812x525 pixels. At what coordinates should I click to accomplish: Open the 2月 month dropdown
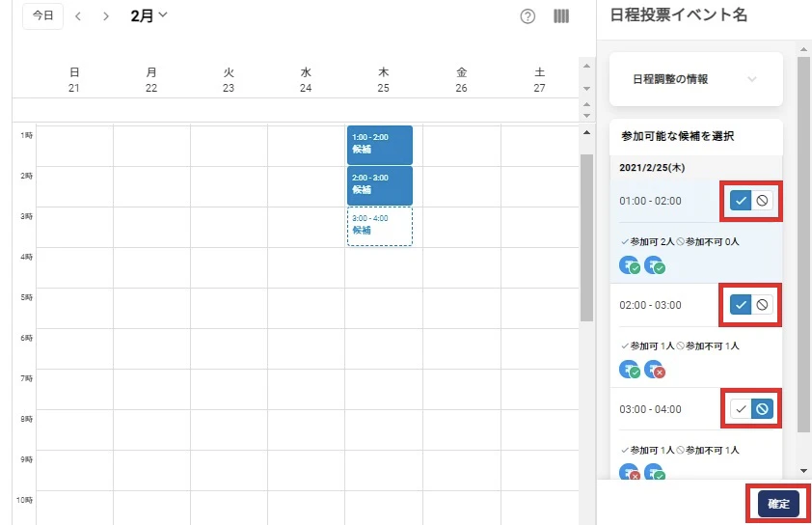click(149, 15)
